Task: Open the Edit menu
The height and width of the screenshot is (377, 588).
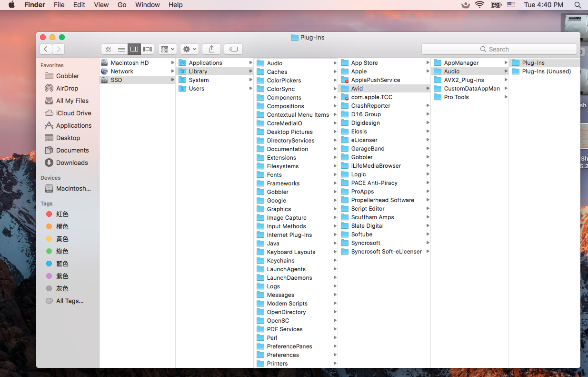Action: 79,5
